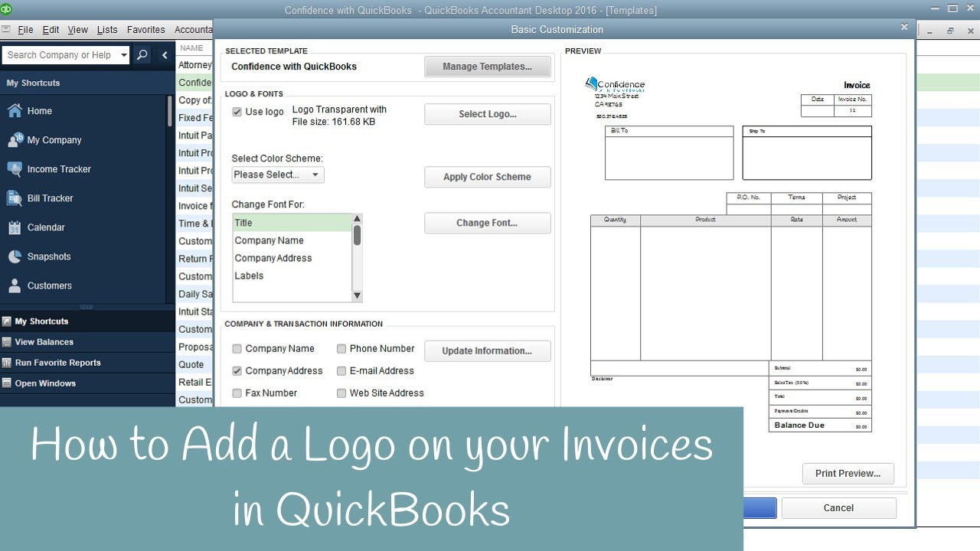980x551 pixels.
Task: Click the Confidence logo in invoice preview
Action: [615, 84]
